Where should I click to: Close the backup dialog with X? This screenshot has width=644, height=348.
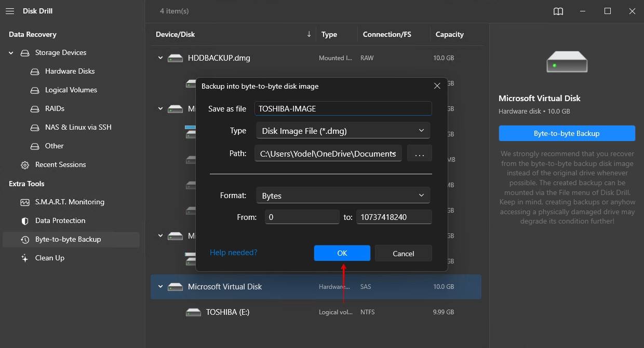coord(437,86)
